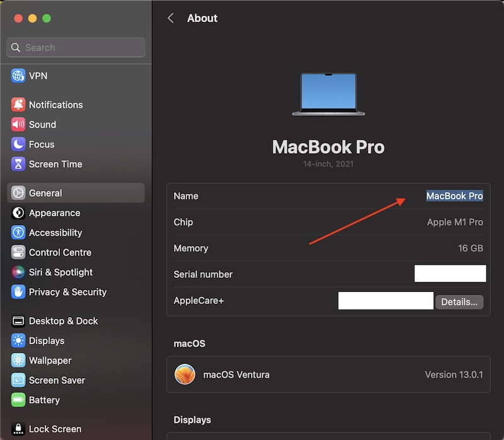Click the AppleCare+ Details button

point(459,302)
